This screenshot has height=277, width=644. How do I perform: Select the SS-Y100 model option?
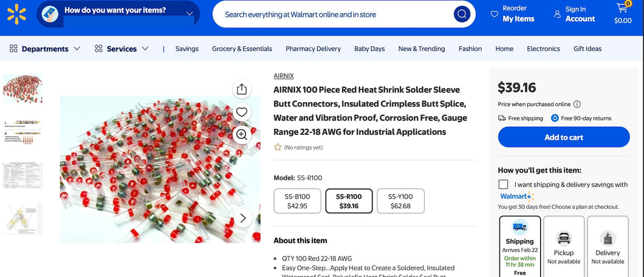[x=400, y=201]
